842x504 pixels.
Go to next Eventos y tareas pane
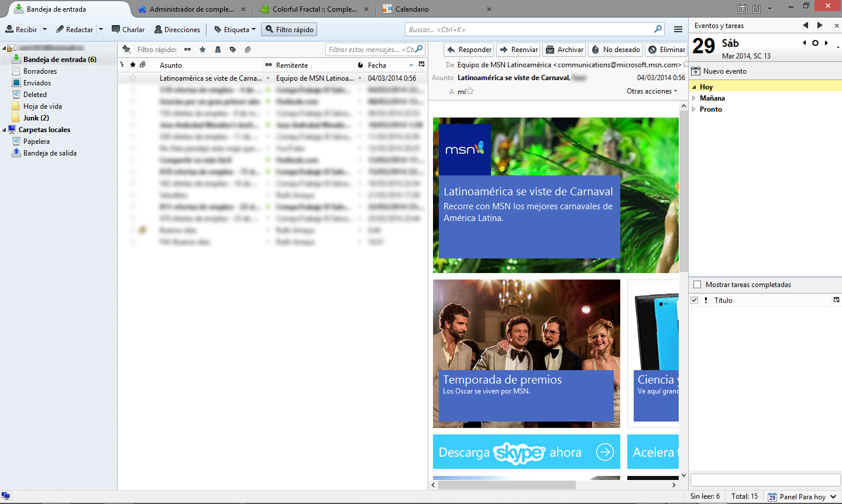[820, 25]
